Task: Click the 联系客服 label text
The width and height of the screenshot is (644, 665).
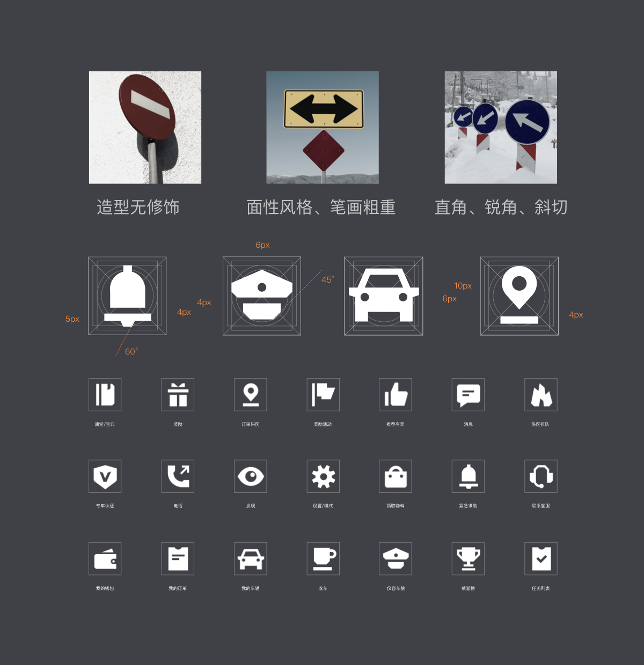Action: (x=541, y=506)
